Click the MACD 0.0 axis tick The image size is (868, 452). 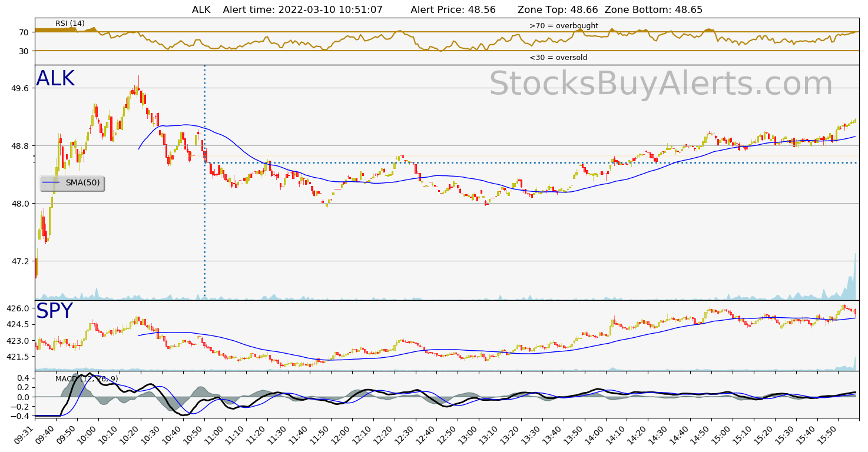[22, 397]
